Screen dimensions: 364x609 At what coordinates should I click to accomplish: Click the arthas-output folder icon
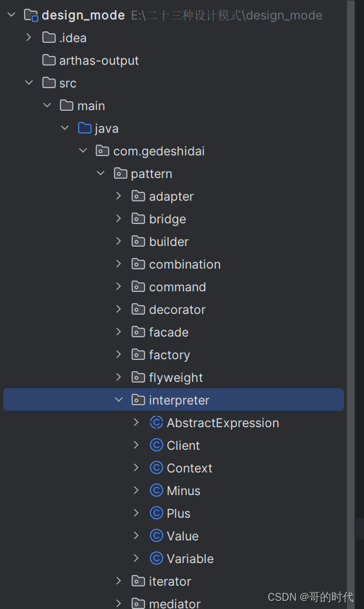point(49,60)
